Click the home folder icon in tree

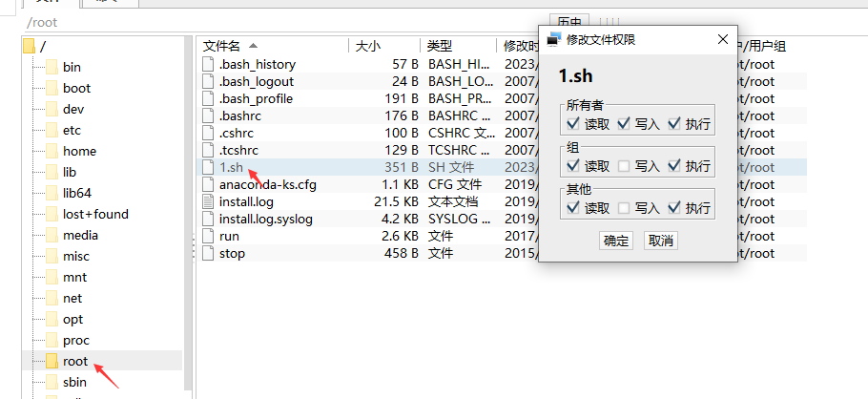(51, 151)
